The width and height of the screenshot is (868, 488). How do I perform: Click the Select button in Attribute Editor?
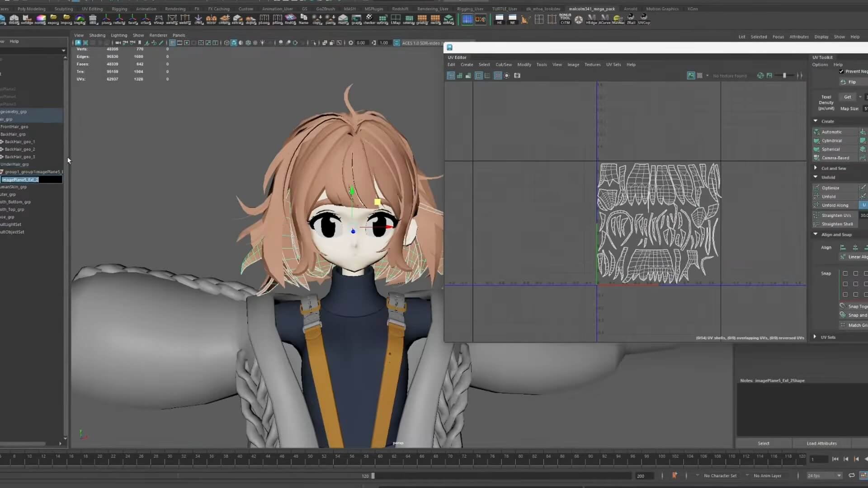coord(764,443)
